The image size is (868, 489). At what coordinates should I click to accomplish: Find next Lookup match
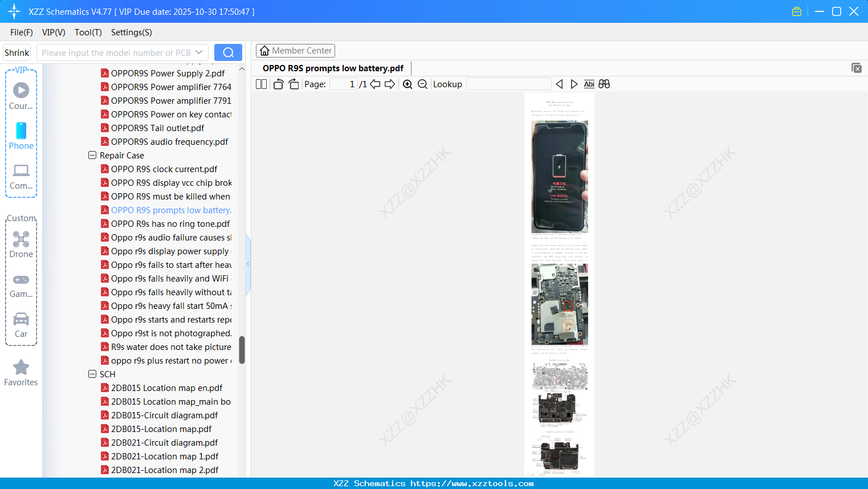tap(574, 84)
